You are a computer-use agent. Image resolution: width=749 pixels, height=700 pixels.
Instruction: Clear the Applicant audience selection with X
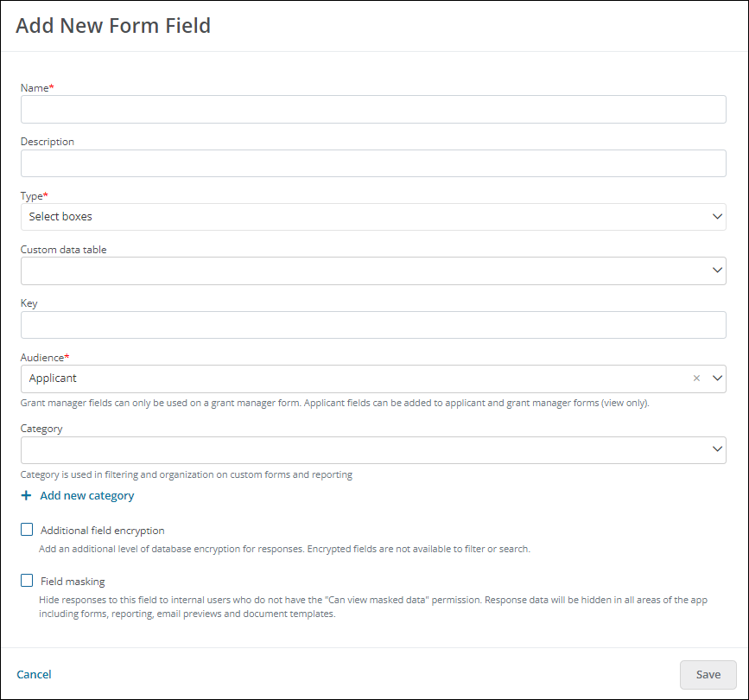696,378
